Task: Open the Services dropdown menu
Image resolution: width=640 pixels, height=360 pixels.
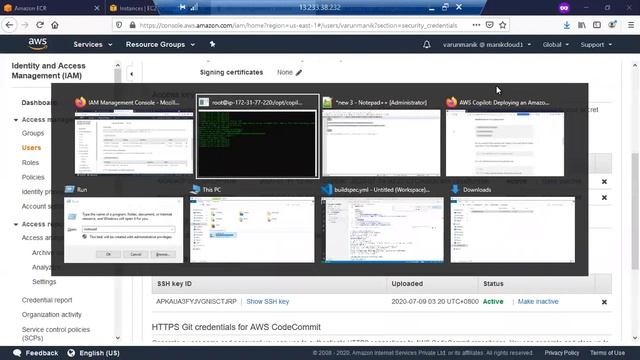Action: pyautogui.click(x=93, y=44)
